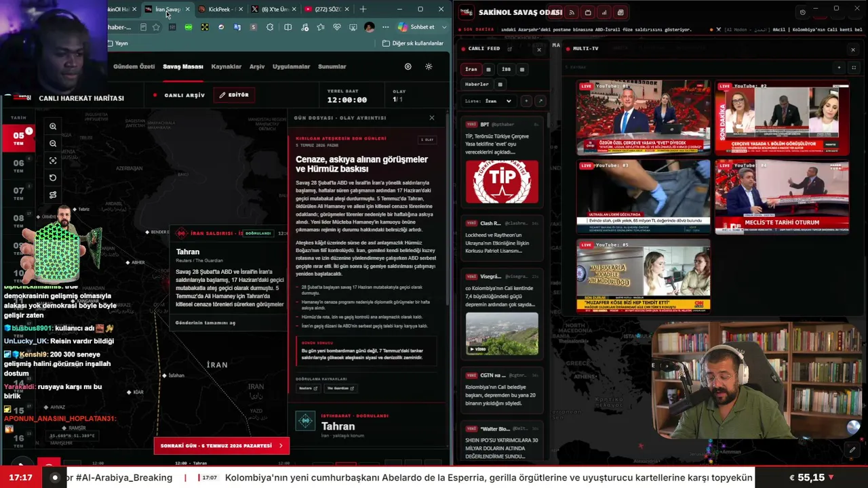Image resolution: width=868 pixels, height=488 pixels.
Task: Open the news panel icon in Savaş Odası header
Action: [620, 13]
